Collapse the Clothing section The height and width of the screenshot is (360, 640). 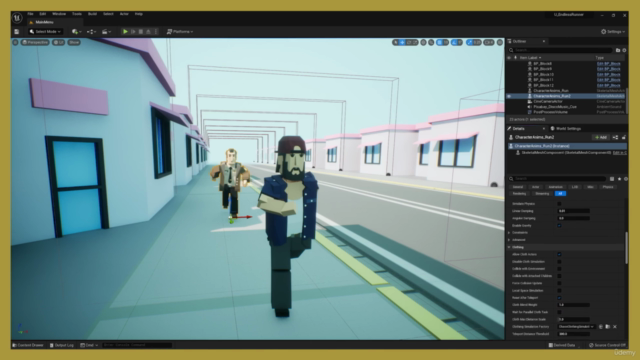tap(509, 247)
